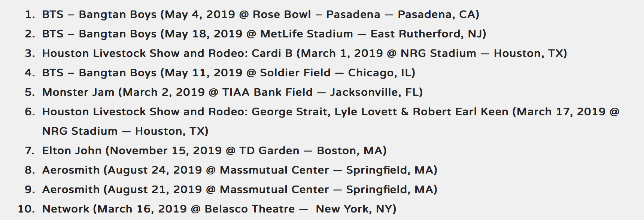Click the list number 6 marker
Screen dimensions: 644x220
coord(30,112)
